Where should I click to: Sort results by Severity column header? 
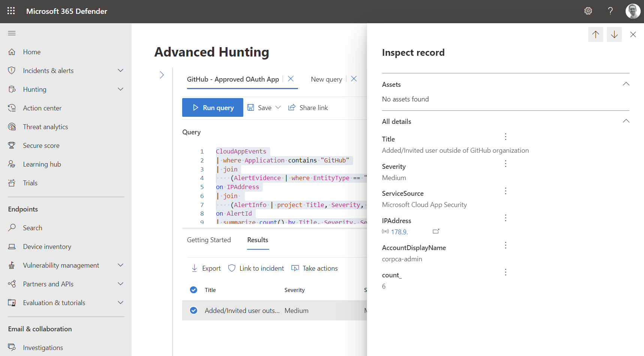click(295, 290)
